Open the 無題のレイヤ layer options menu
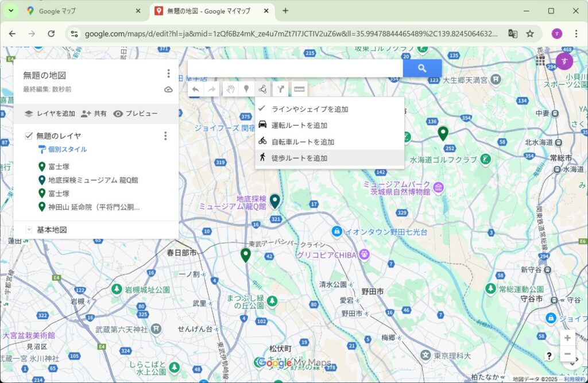Screen dimensions: 588x383 (x=165, y=136)
